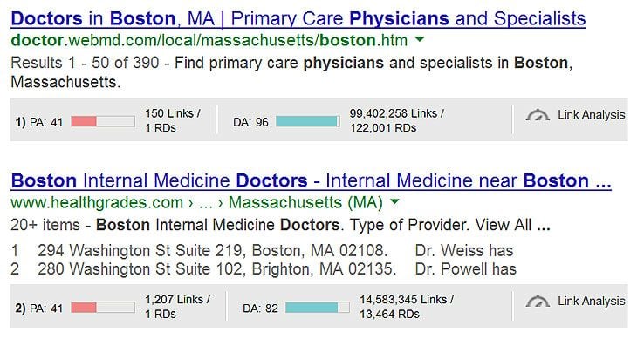Click the Link Analysis text for healthgrades result
644x346 pixels.
591,302
